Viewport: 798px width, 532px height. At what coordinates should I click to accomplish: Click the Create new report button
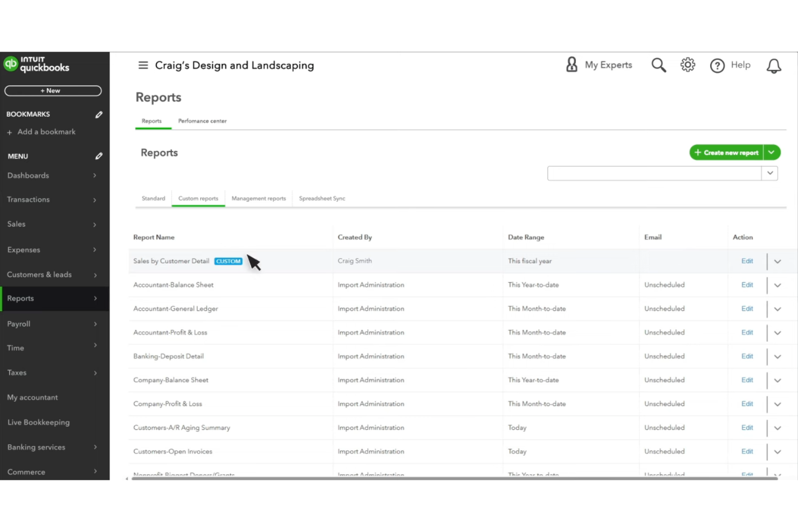coord(727,153)
